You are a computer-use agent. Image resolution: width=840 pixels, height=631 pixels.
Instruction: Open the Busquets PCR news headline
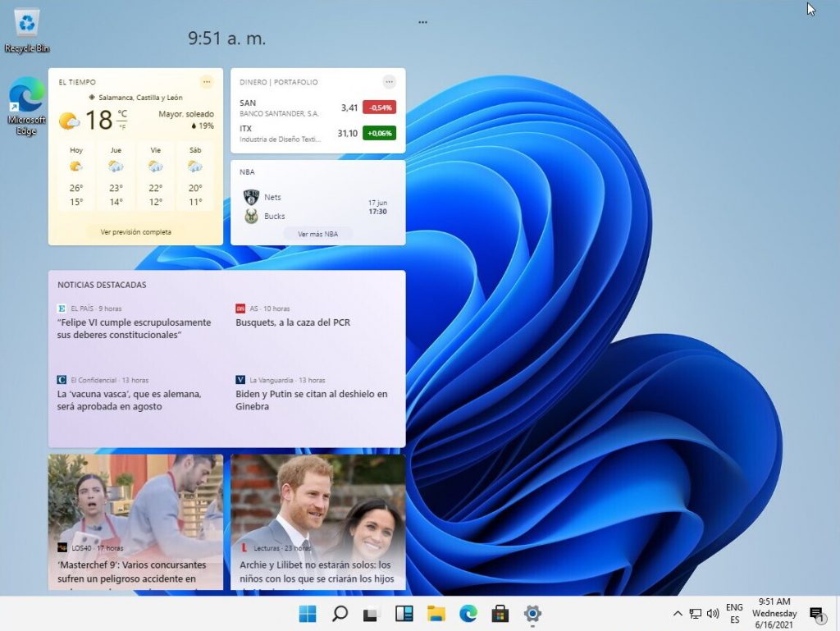coord(293,322)
